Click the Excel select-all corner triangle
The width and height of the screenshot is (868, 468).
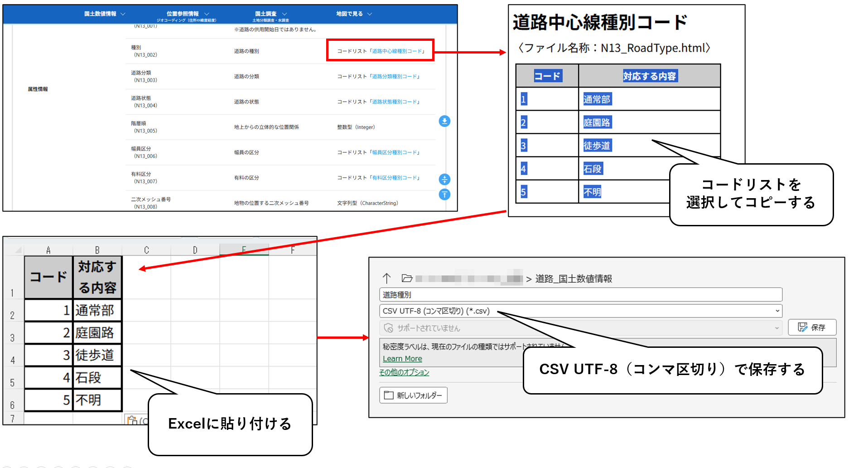coord(18,250)
